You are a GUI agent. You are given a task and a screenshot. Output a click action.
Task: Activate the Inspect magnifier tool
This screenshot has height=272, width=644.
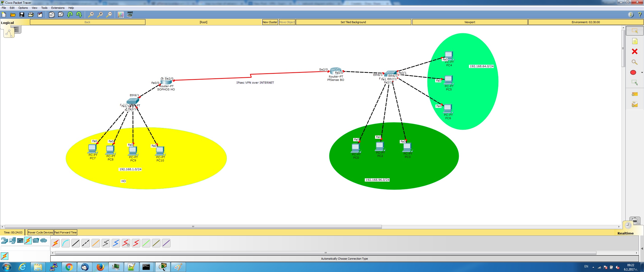[x=634, y=62]
